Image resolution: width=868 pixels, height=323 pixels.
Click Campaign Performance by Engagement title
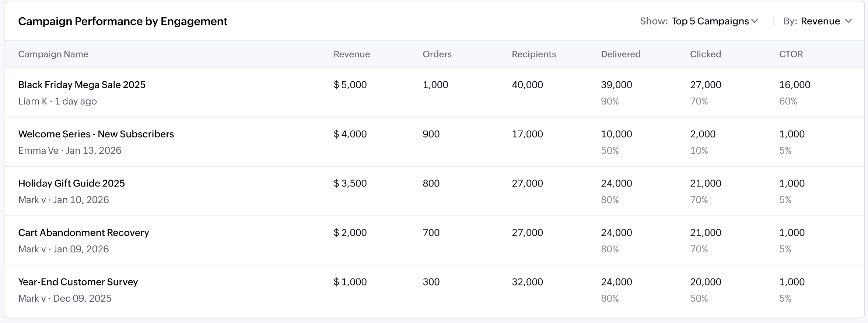123,21
